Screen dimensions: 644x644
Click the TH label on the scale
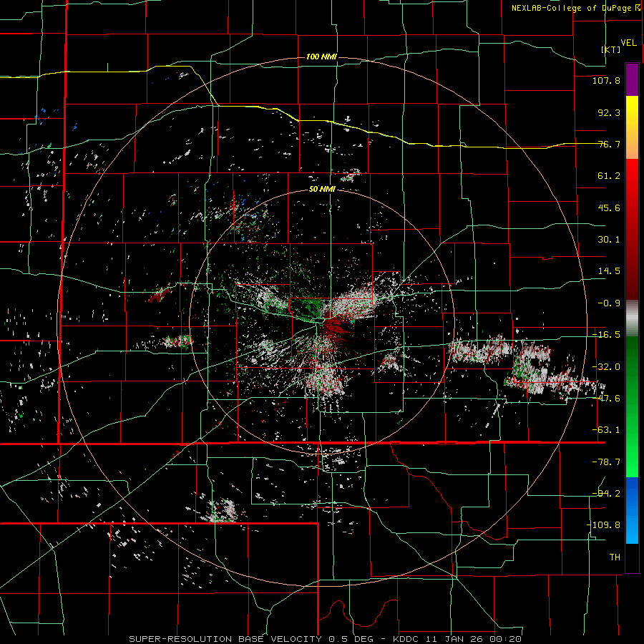(615, 557)
